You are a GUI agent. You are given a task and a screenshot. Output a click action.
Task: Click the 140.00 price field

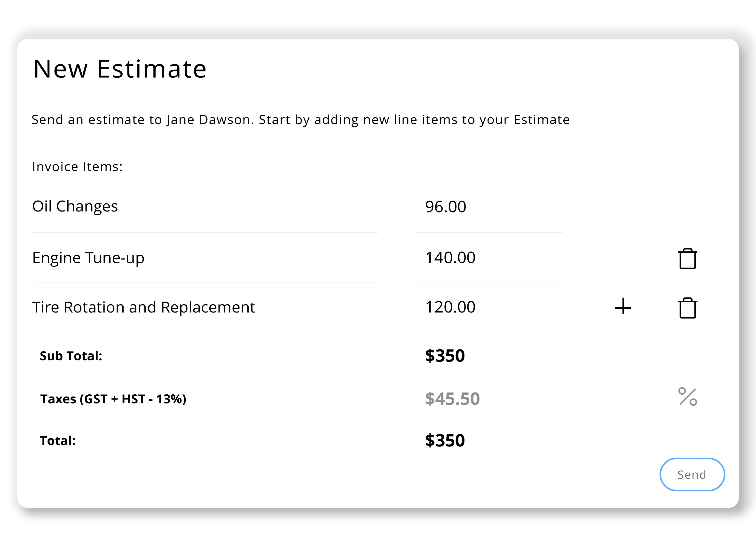488,258
